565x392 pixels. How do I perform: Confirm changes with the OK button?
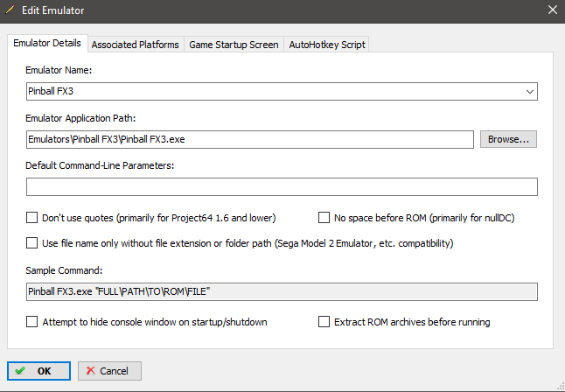[38, 371]
